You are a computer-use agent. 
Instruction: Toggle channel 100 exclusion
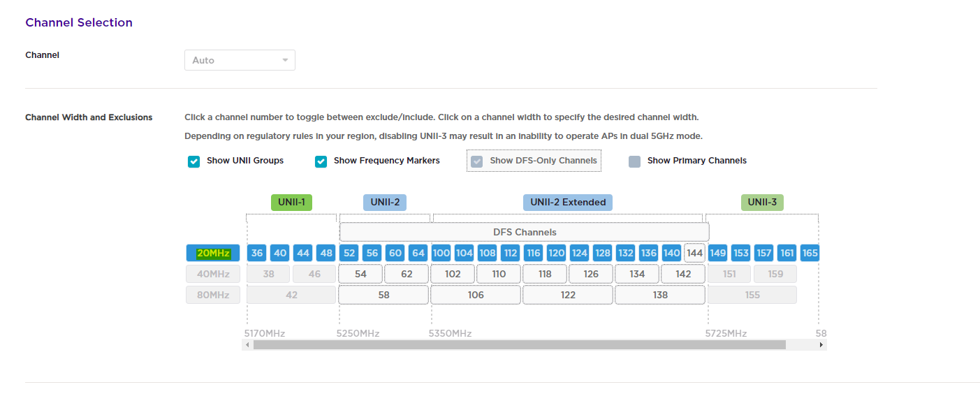pos(441,253)
